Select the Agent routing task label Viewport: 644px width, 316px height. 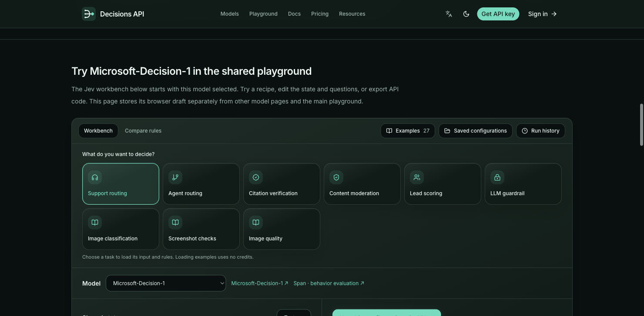tap(185, 193)
